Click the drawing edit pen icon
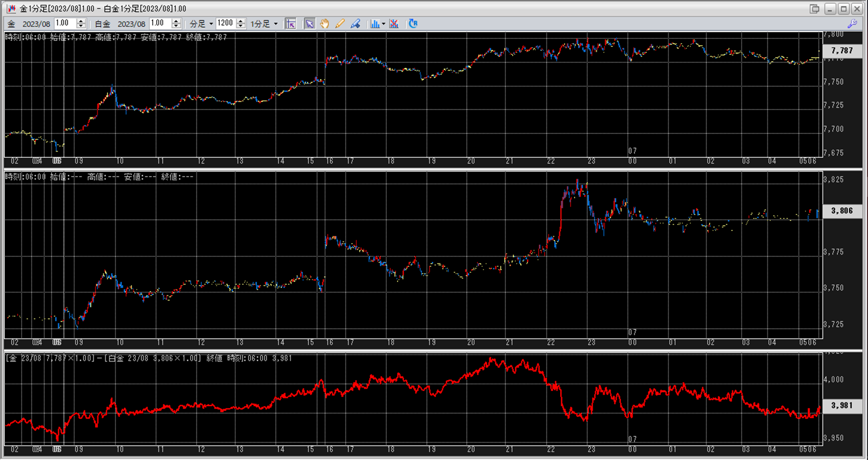Image resolution: width=868 pixels, height=460 pixels. pyautogui.click(x=355, y=24)
